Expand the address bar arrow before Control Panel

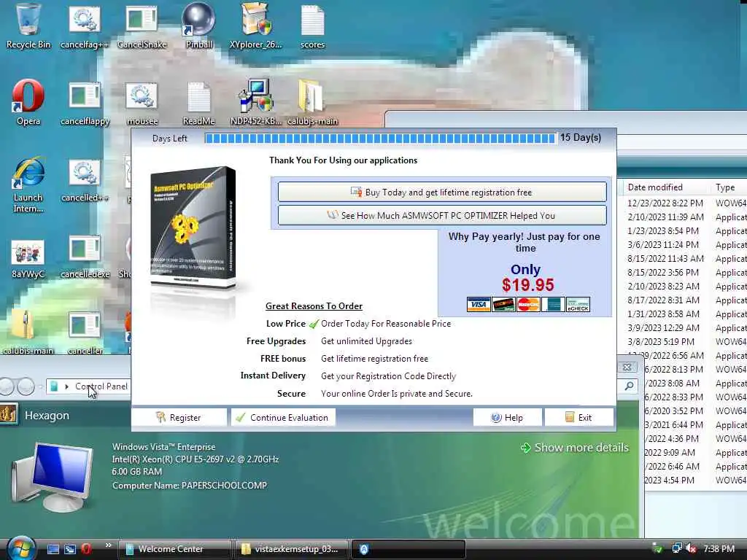(66, 386)
